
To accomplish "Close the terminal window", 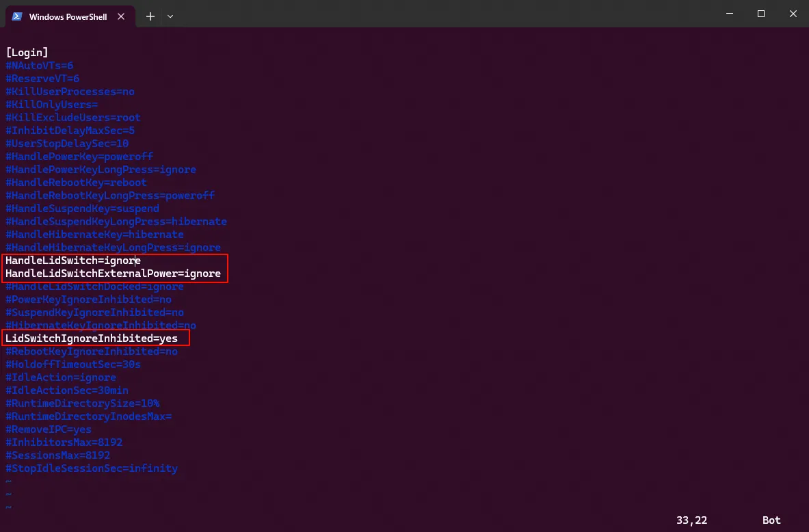I will point(793,14).
